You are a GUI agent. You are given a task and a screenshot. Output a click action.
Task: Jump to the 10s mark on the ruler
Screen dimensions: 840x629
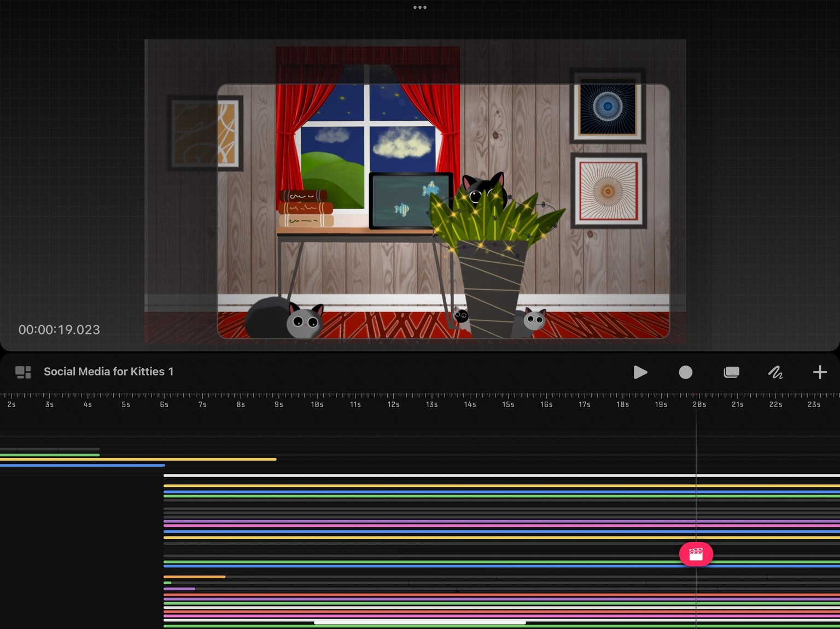pos(317,404)
